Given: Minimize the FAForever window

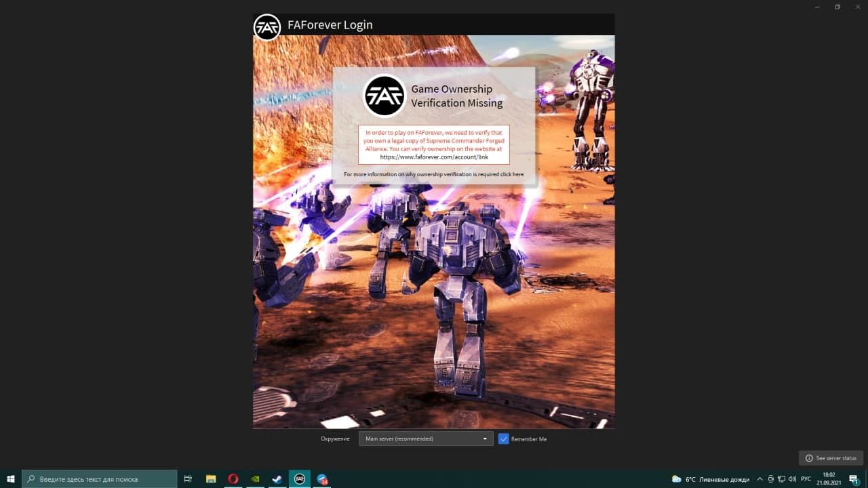Looking at the screenshot, I should tap(818, 7).
